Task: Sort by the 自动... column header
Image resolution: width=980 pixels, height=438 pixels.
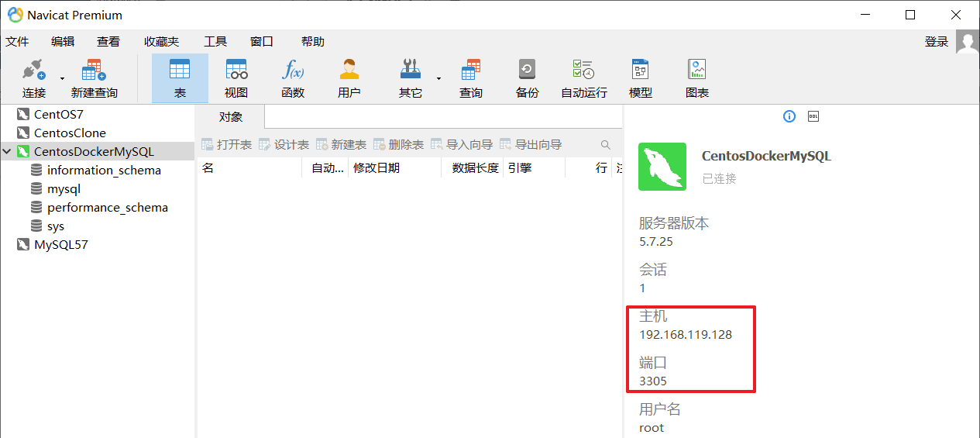Action: point(325,167)
